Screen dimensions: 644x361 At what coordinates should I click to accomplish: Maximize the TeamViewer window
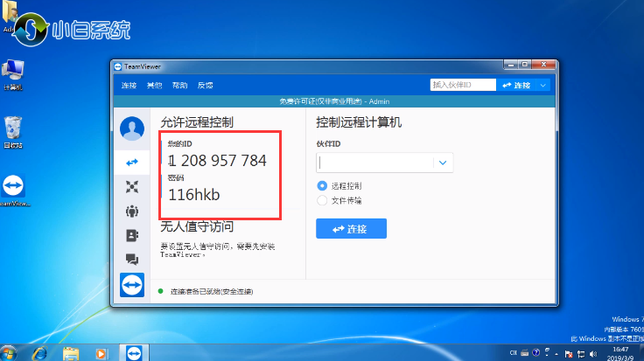524,65
